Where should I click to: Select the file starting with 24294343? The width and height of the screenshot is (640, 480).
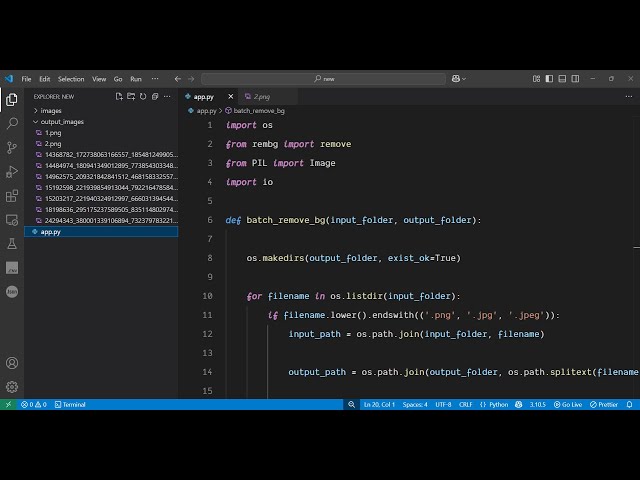101,220
